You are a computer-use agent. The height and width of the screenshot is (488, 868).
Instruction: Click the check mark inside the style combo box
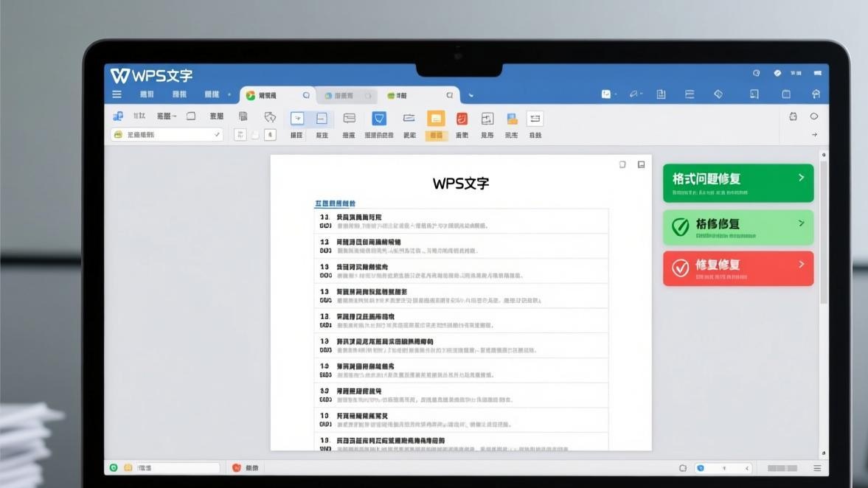(x=217, y=134)
